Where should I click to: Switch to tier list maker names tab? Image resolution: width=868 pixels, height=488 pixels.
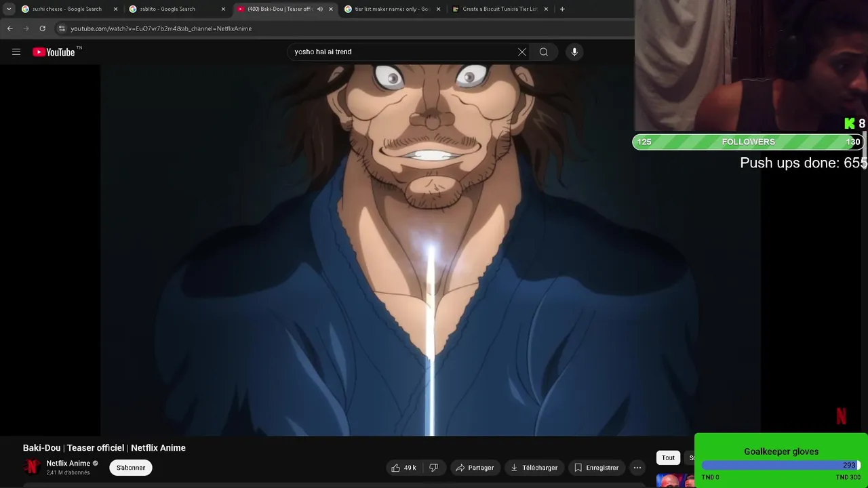[392, 9]
